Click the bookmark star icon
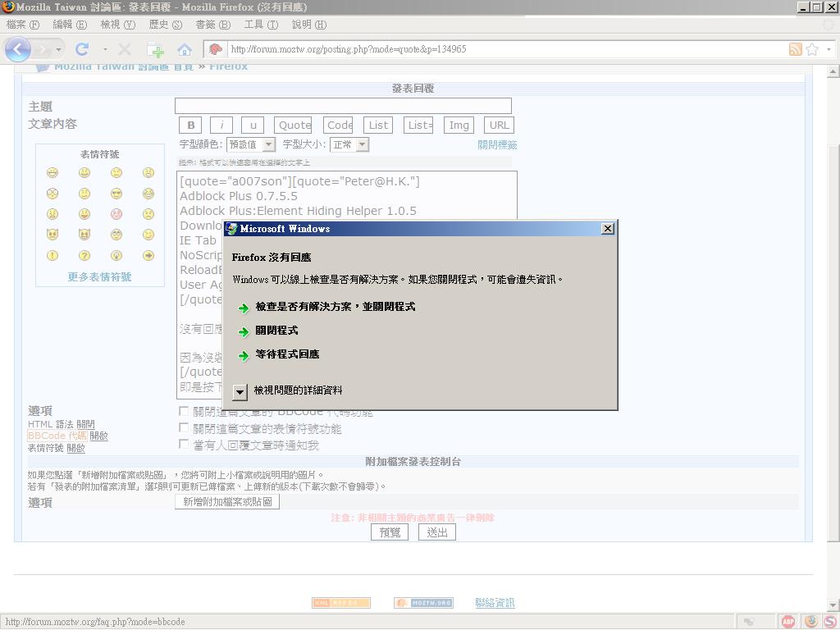 [812, 49]
